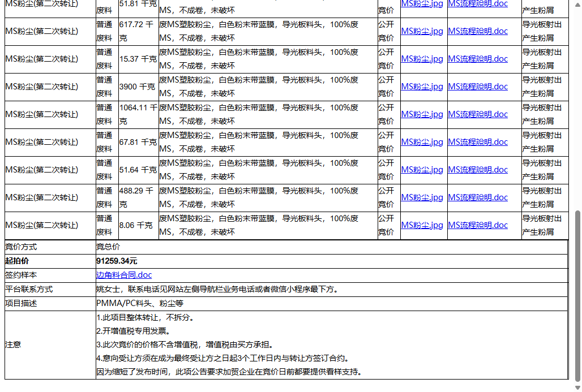The image size is (582, 392).
Task: Click MS粉尘(第二次转让) in the 8.06 千克 row
Action: pyautogui.click(x=42, y=226)
